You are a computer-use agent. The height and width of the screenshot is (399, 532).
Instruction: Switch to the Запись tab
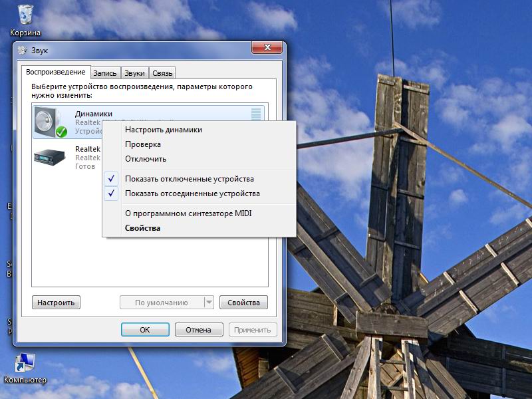click(x=105, y=73)
